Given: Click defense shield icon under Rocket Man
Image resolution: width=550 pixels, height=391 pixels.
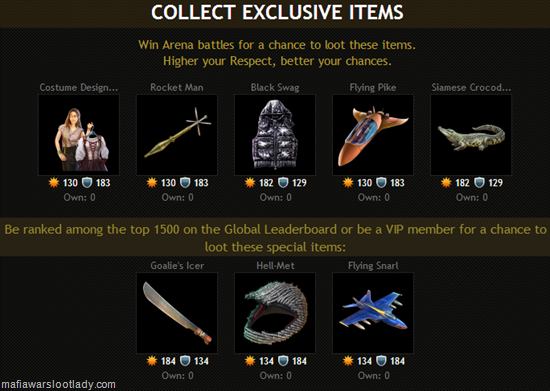Looking at the screenshot, I should (185, 183).
